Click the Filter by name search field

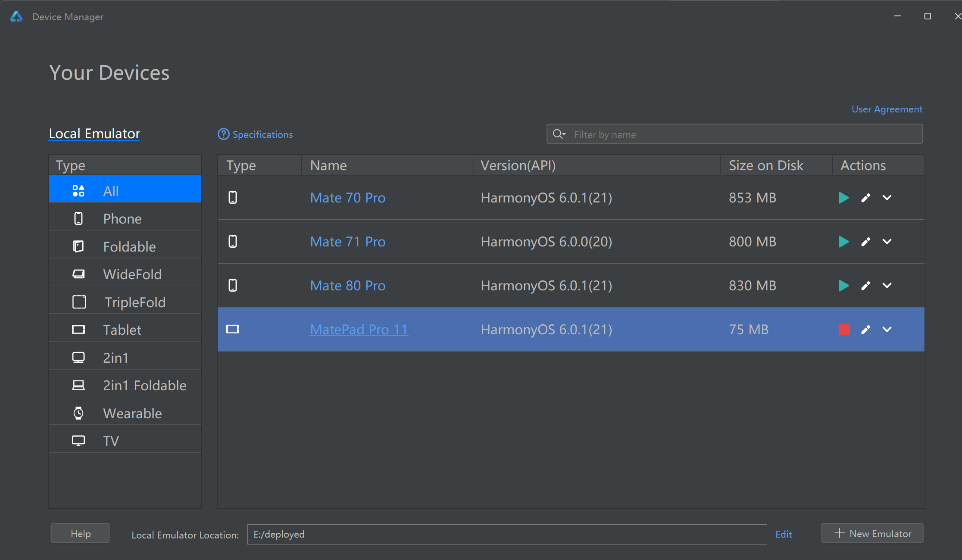[x=734, y=134]
